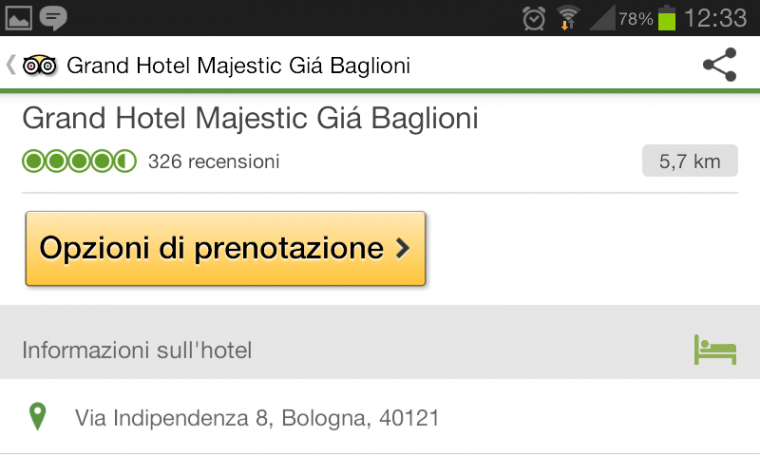
Task: Tap the Wi-Fi status bar icon
Action: pyautogui.click(x=568, y=18)
